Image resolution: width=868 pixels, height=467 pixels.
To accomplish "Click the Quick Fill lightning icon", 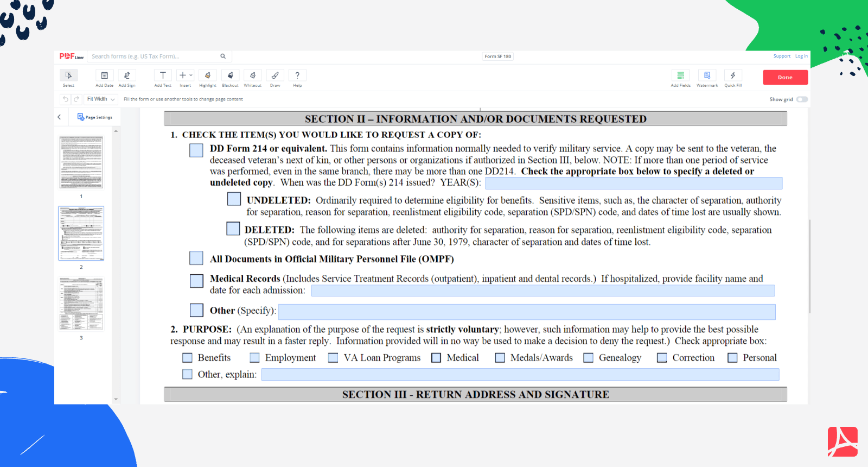I will pos(733,76).
